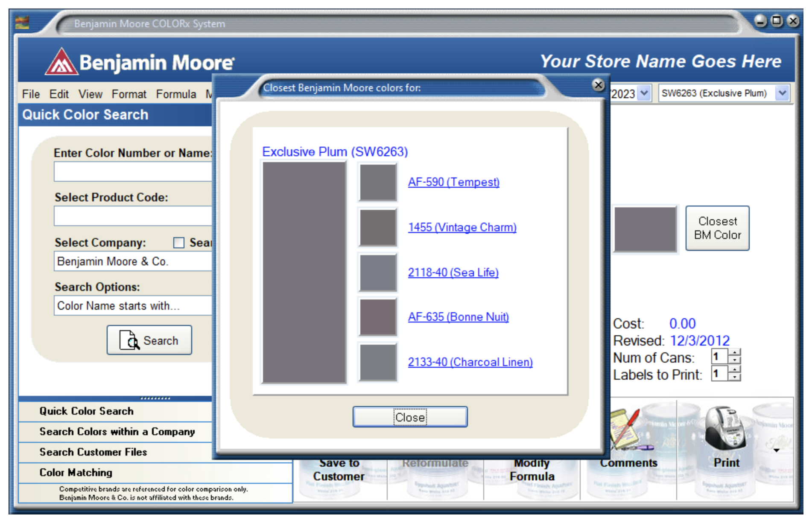This screenshot has height=523, width=812.
Task: Open the 1455 (Vintage Charm) link
Action: coord(462,227)
